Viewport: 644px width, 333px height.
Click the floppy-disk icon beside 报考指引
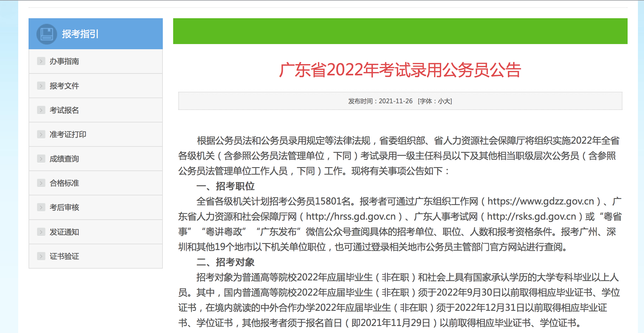click(46, 34)
